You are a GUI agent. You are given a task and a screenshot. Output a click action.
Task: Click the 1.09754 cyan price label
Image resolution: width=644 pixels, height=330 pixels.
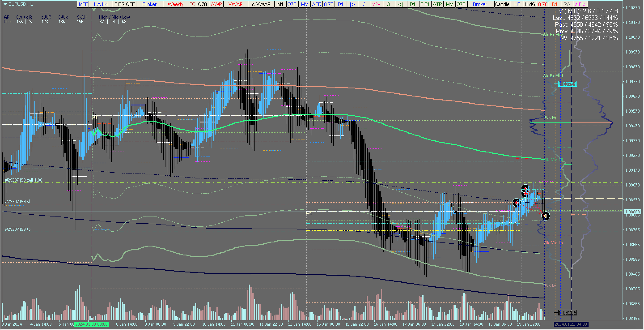(567, 84)
